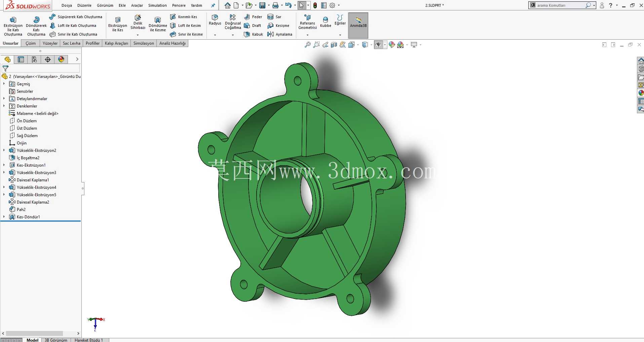This screenshot has height=342, width=644.
Task: Toggle hide/show items in view toolbar
Action: click(378, 45)
